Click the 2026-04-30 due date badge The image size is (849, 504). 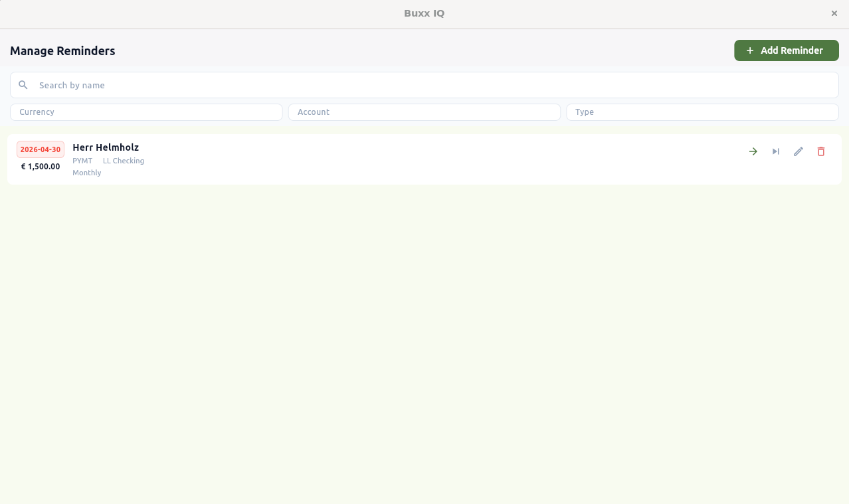pos(41,149)
